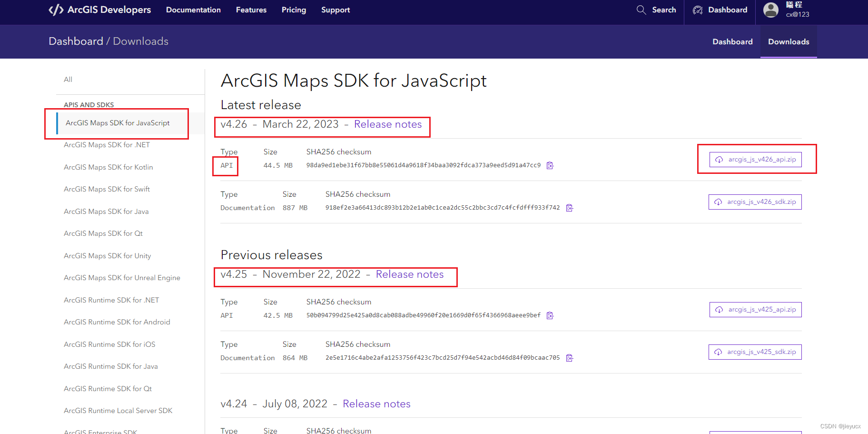This screenshot has height=434, width=868.
Task: Download arcgis_js_v425_api.zip
Action: (x=756, y=310)
